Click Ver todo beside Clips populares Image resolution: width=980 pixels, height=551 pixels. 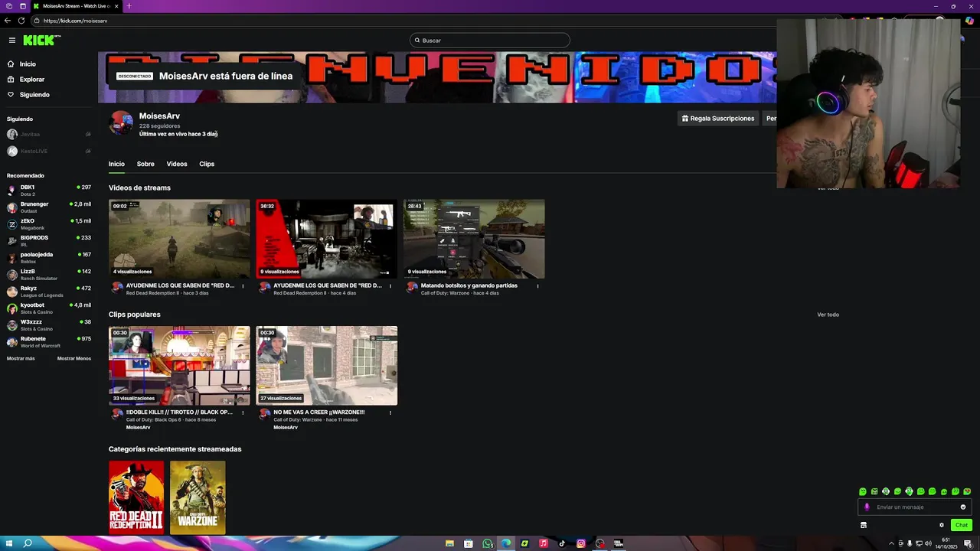tap(828, 315)
